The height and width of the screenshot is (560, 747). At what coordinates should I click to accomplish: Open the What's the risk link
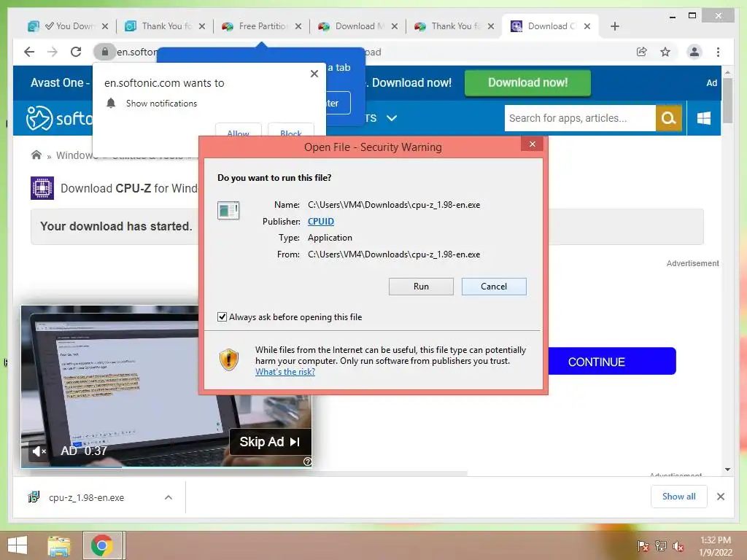[x=285, y=372]
